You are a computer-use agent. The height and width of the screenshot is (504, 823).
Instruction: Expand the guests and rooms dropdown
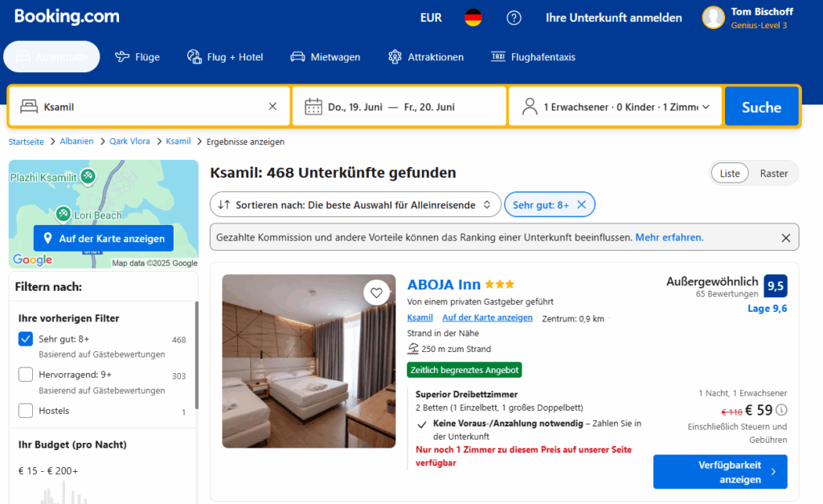pyautogui.click(x=615, y=107)
